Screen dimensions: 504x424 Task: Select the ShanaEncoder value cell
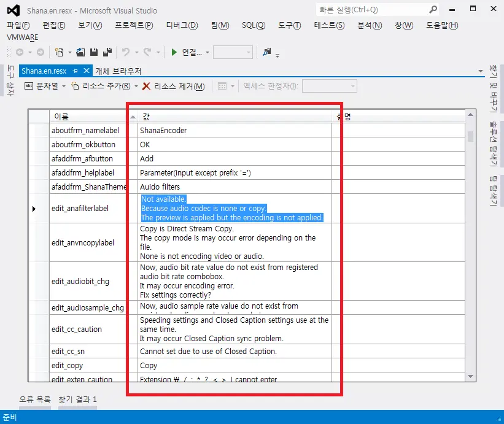point(235,131)
